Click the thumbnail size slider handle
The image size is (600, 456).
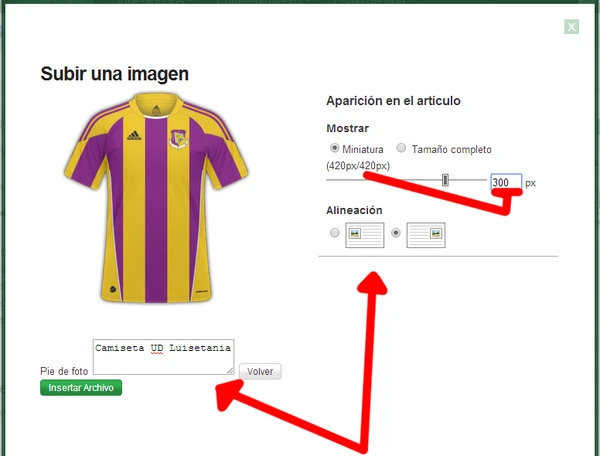pyautogui.click(x=445, y=180)
